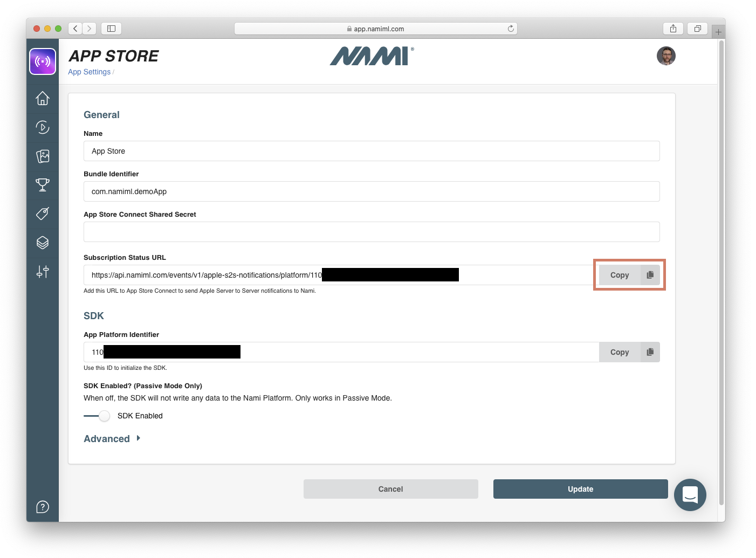Click the 'Use this ID to initialize the SDK.' text
The width and height of the screenshot is (756, 558).
(x=125, y=368)
